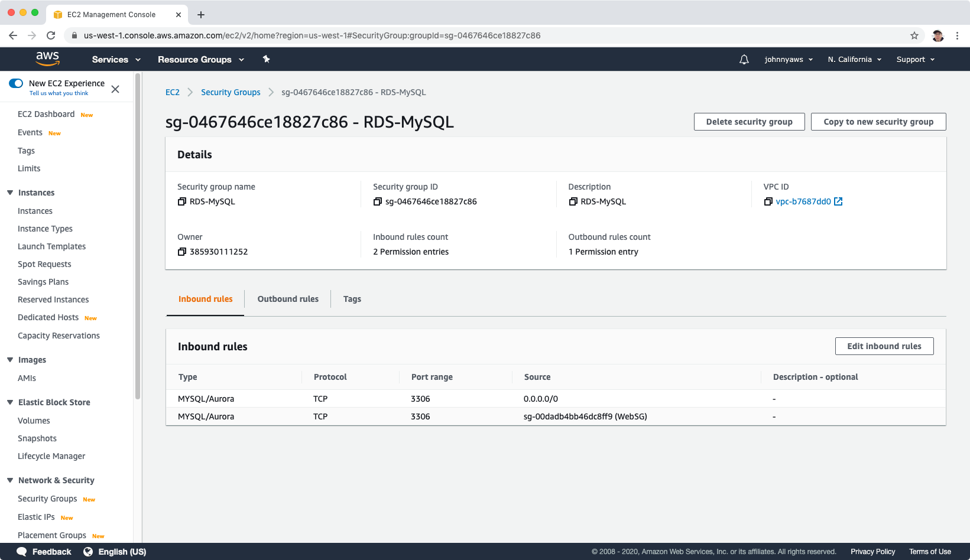Open Dedicated Hosts in sidebar
970x560 pixels.
[48, 317]
